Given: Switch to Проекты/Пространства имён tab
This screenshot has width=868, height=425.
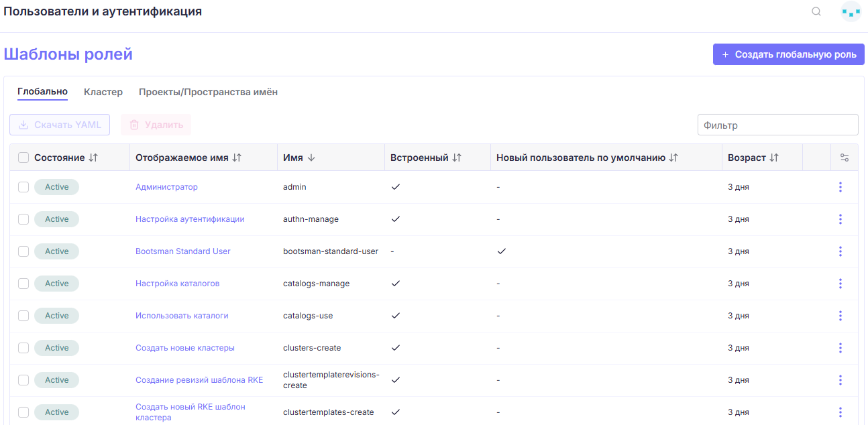Looking at the screenshot, I should tap(208, 92).
